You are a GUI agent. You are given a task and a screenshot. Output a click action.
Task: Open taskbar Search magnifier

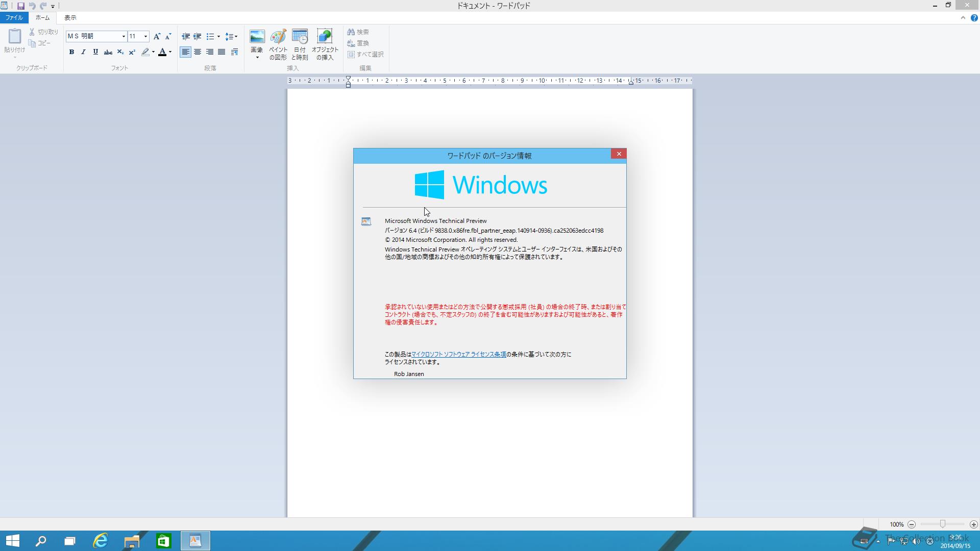click(41, 541)
